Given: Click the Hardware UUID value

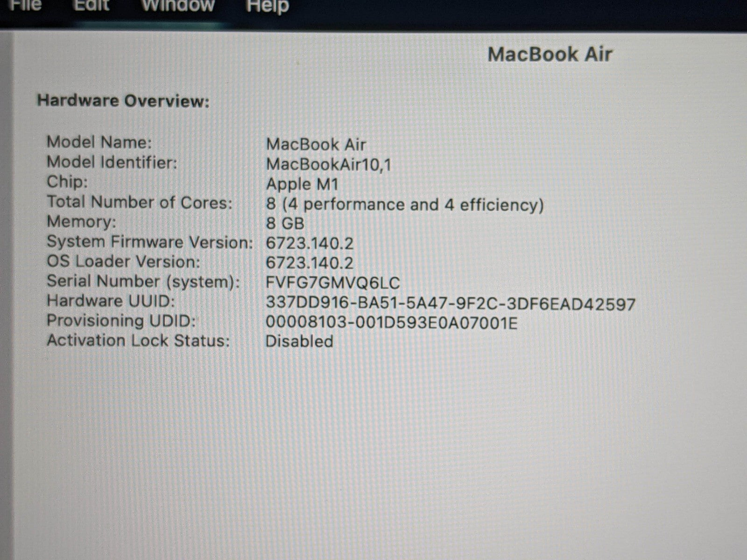Looking at the screenshot, I should click(450, 303).
